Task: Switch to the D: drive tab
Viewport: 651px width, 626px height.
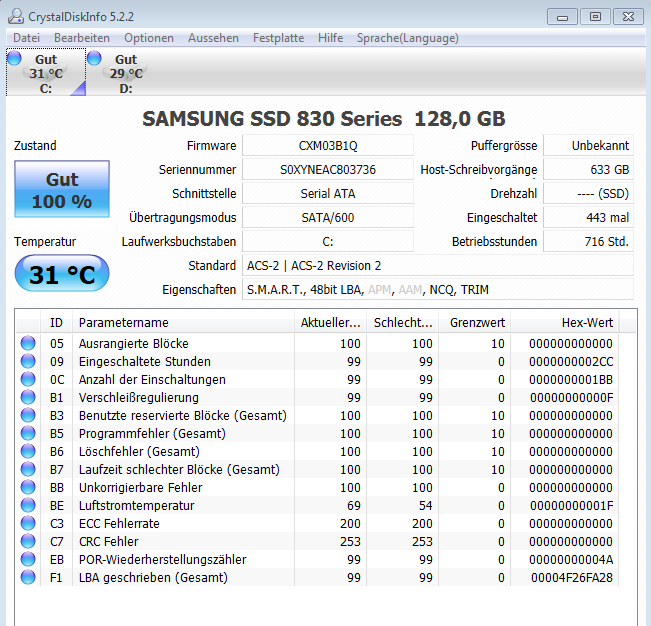Action: (x=126, y=72)
